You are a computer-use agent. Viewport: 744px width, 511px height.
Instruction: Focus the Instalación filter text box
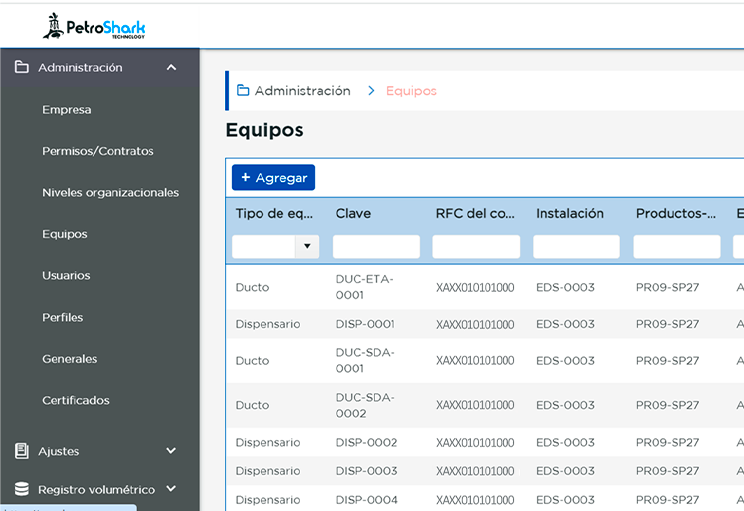pyautogui.click(x=576, y=246)
